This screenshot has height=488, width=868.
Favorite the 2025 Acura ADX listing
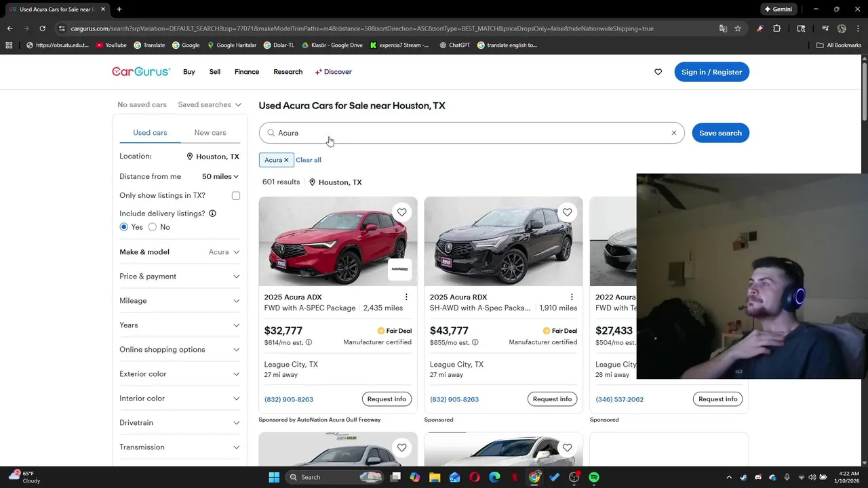[401, 212]
